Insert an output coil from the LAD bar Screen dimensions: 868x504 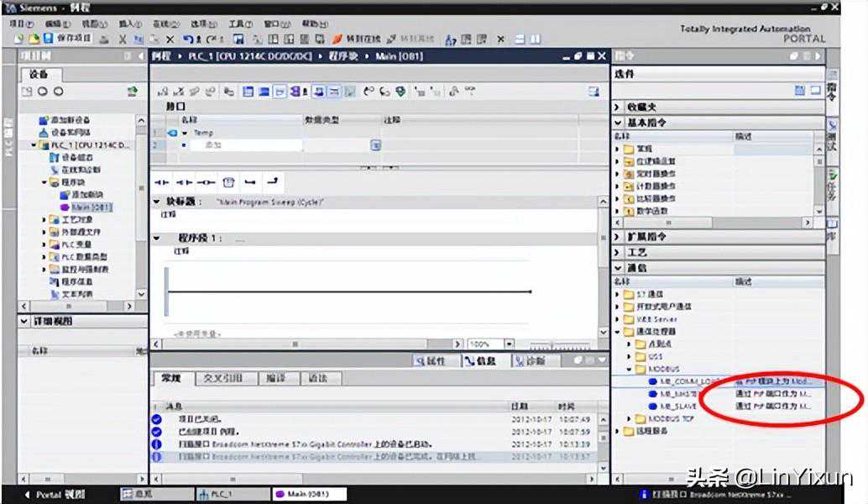206,181
